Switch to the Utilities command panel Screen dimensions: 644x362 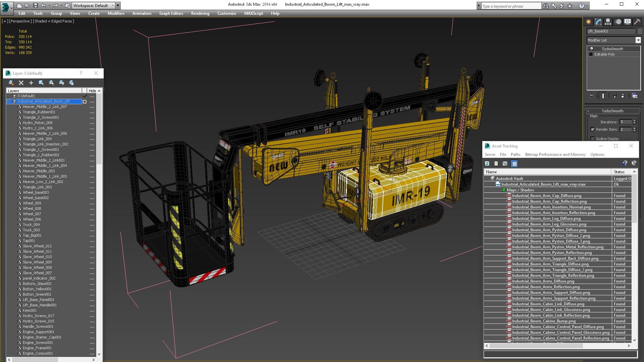click(637, 22)
